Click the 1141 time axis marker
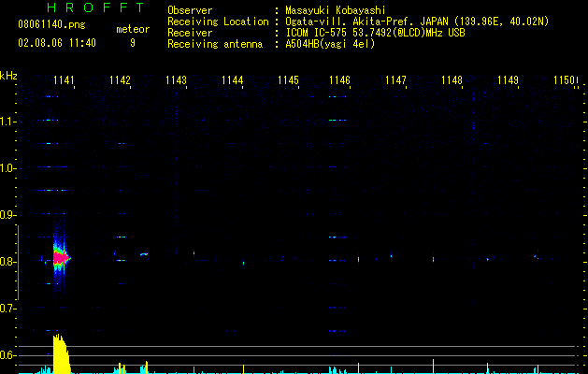Viewport: 588px width, 374px height. 64,80
